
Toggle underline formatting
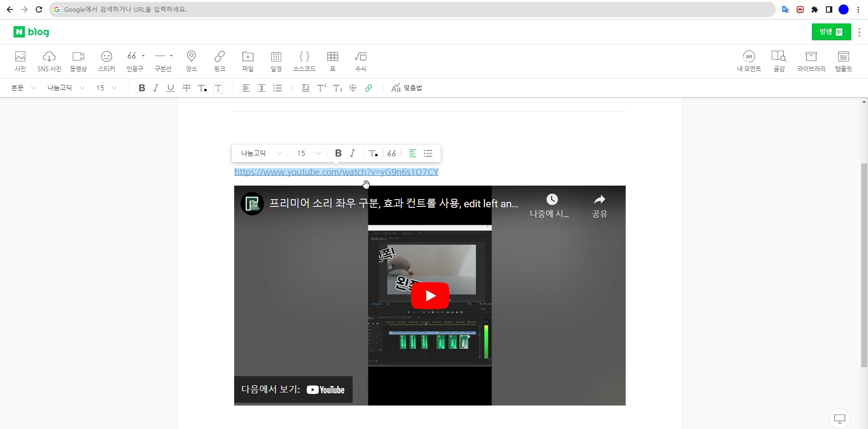tap(170, 88)
